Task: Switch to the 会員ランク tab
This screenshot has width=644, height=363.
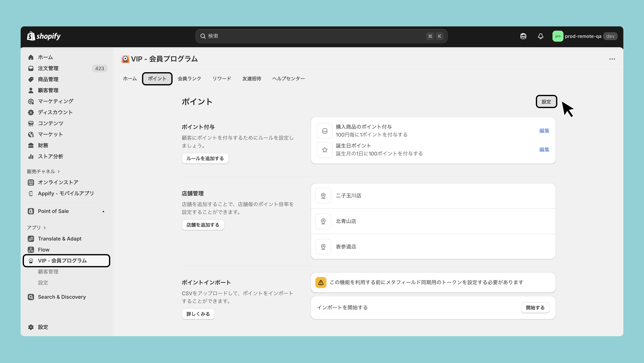Action: (x=189, y=78)
